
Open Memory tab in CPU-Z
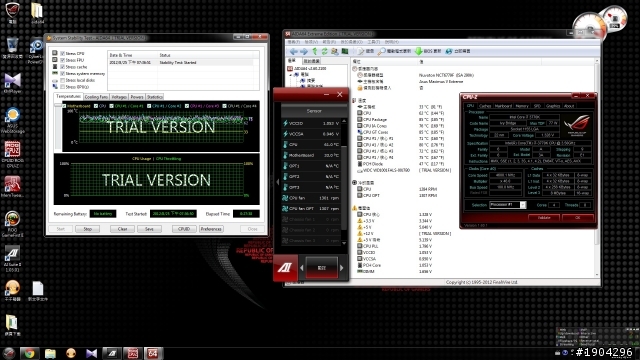(x=522, y=106)
